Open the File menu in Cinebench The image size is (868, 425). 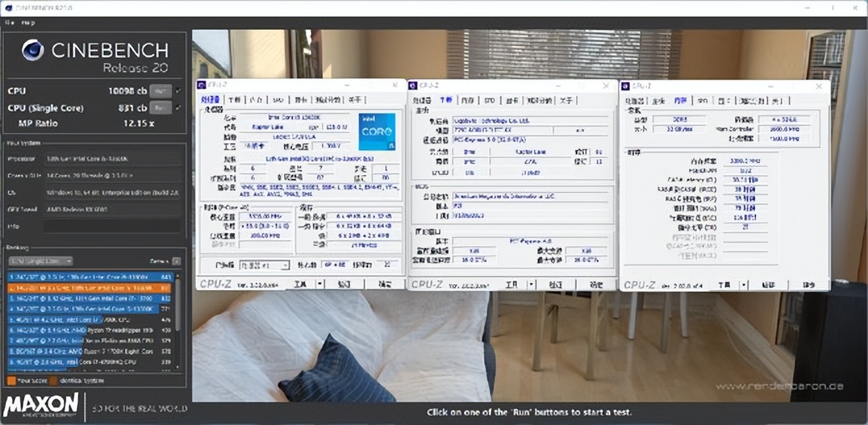point(9,22)
